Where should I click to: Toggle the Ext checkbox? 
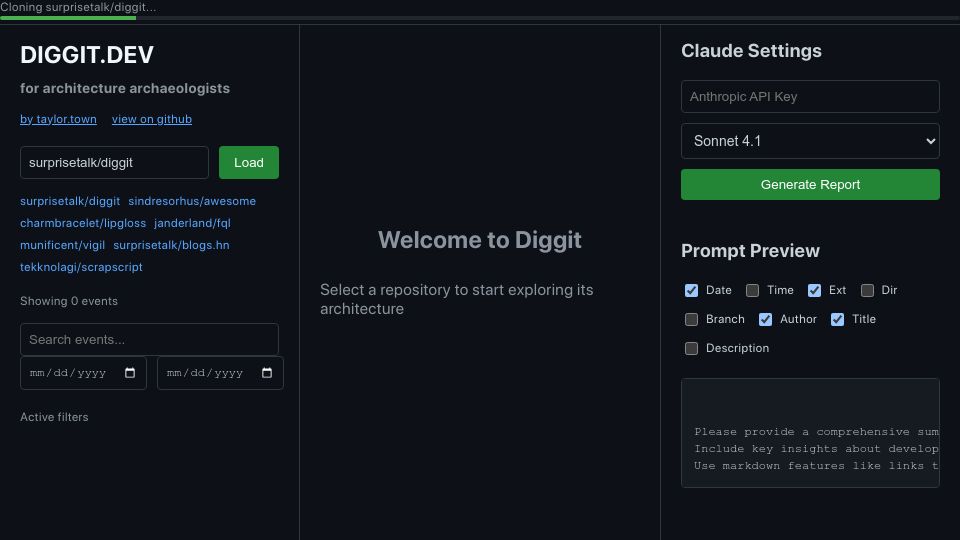click(814, 290)
